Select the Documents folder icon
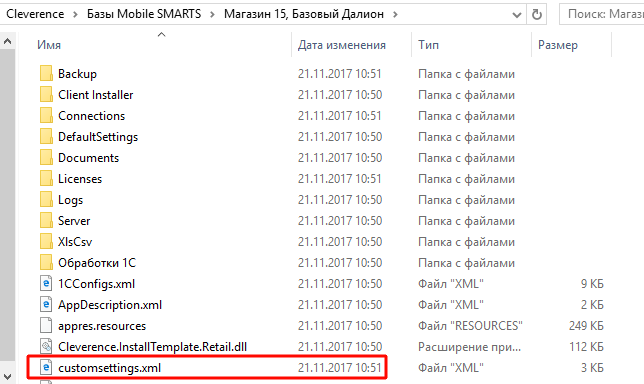The height and width of the screenshot is (384, 644). (x=46, y=157)
